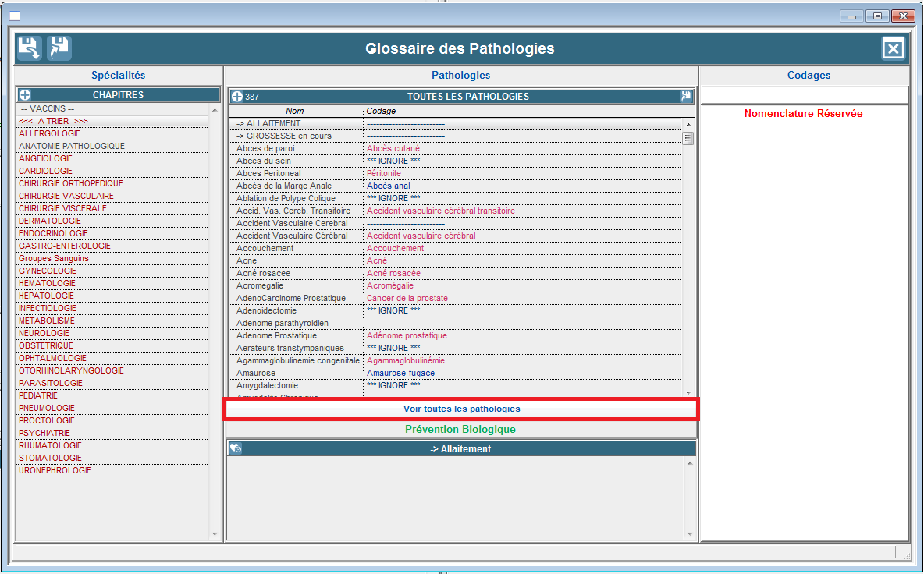
Task: Click the floppy disk icon in TOUTES LES PATHOLOGIES header
Action: coord(686,97)
